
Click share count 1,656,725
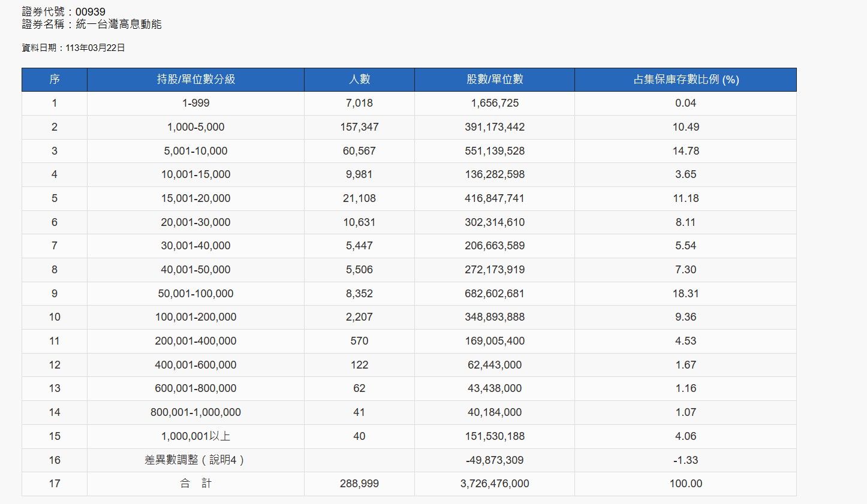495,103
